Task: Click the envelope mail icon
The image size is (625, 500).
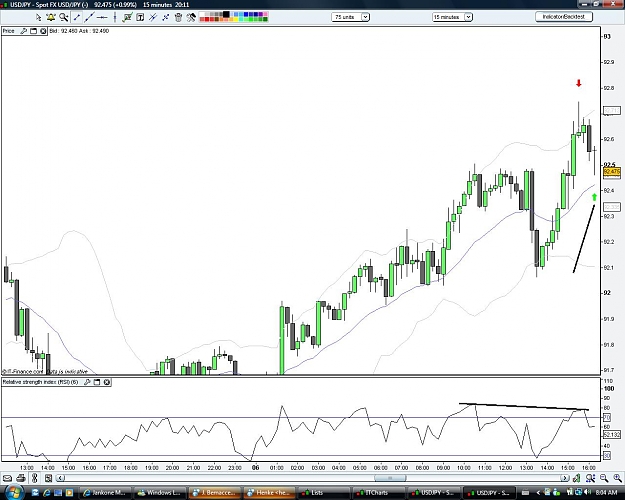Action: pos(8,478)
